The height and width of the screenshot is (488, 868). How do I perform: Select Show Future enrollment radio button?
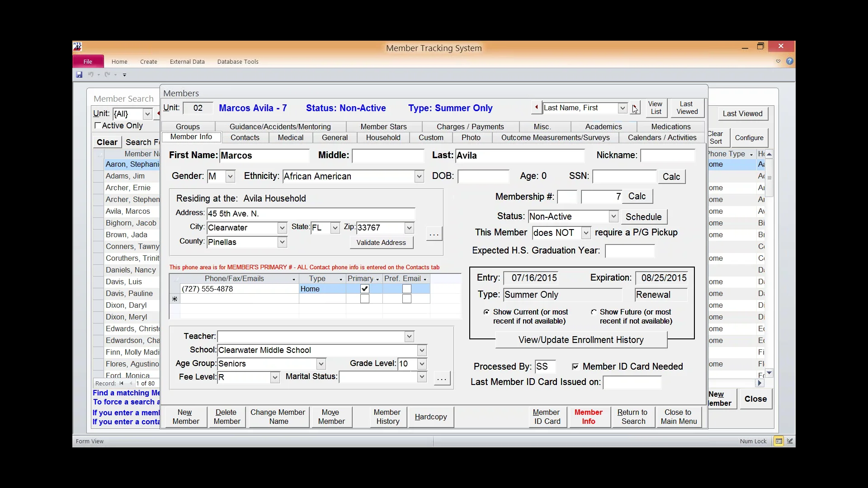point(594,312)
